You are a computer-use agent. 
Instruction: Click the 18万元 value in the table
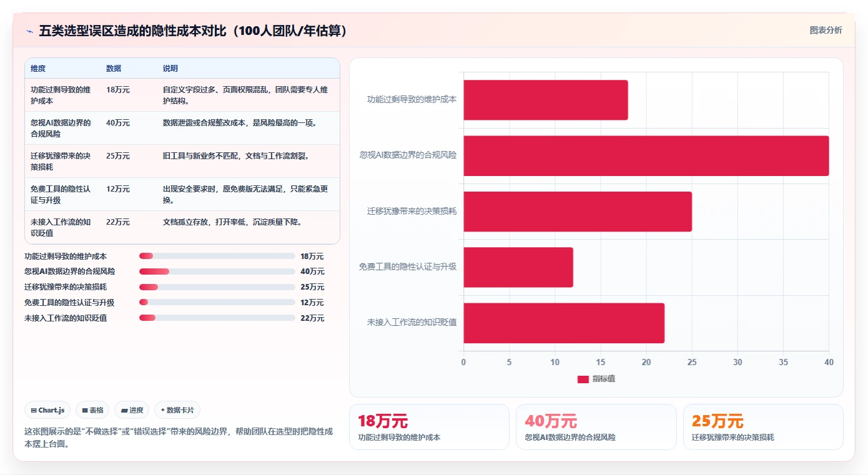click(118, 90)
